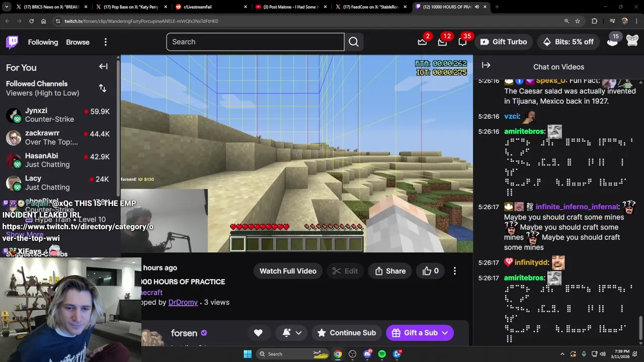Expand the notification bell dropdown chevron
The image size is (644, 362).
[x=298, y=333]
